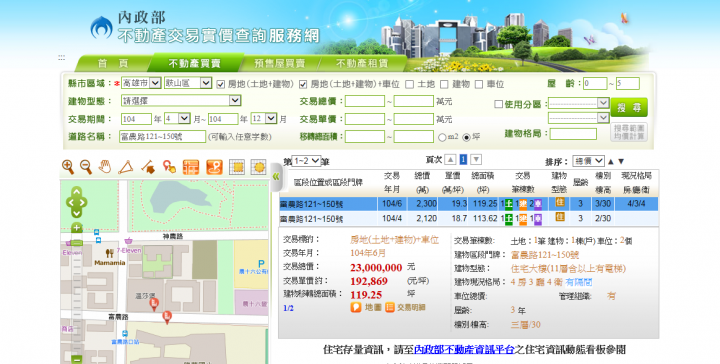Click the orange location marker map icon
Viewport: 720px width, 364px height.
point(214,167)
